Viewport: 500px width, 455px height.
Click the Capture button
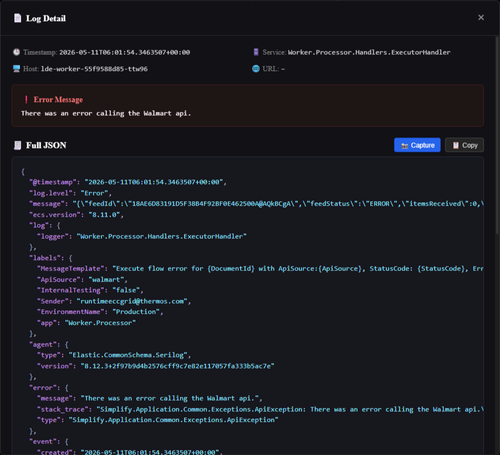[x=417, y=145]
